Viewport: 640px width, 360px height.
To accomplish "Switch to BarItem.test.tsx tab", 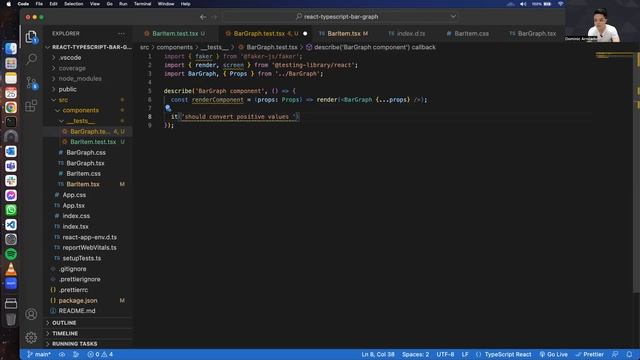I will [x=175, y=33].
